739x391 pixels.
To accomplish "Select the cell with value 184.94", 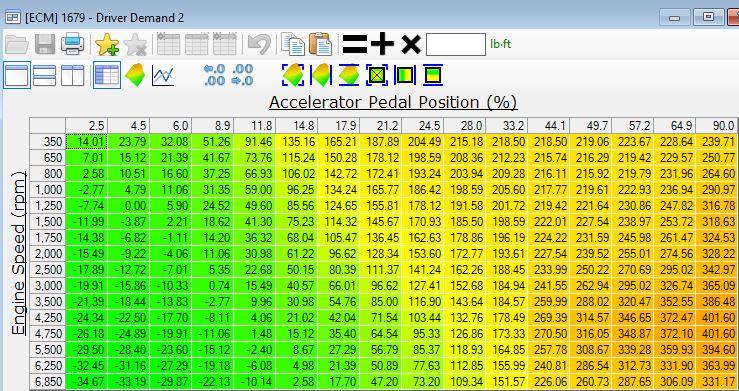I will coord(507,285).
